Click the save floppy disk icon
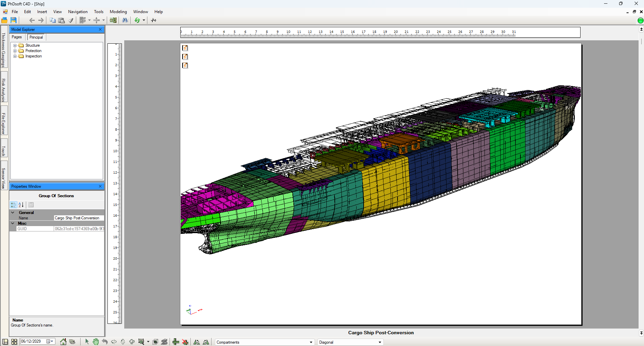 tap(13, 20)
